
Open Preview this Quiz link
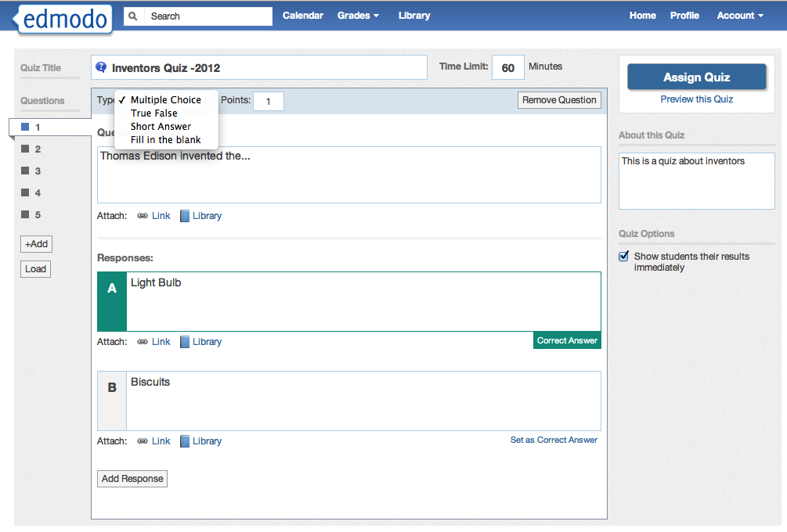point(696,99)
